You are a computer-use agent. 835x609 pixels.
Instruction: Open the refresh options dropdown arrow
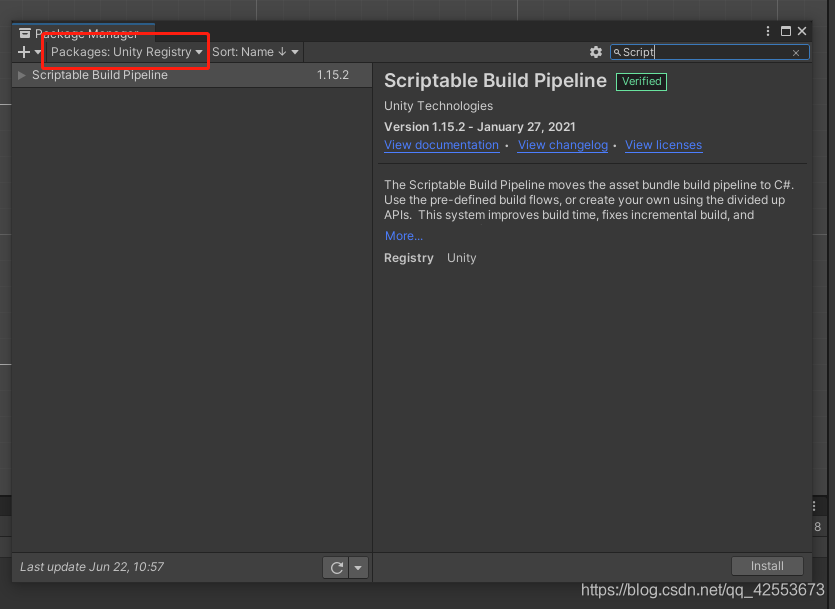coord(358,568)
